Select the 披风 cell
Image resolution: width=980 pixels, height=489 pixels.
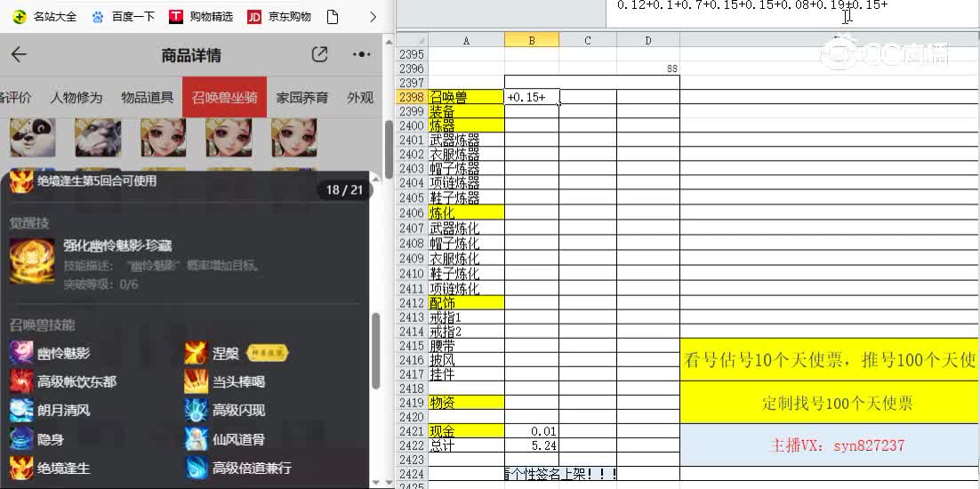466,361
